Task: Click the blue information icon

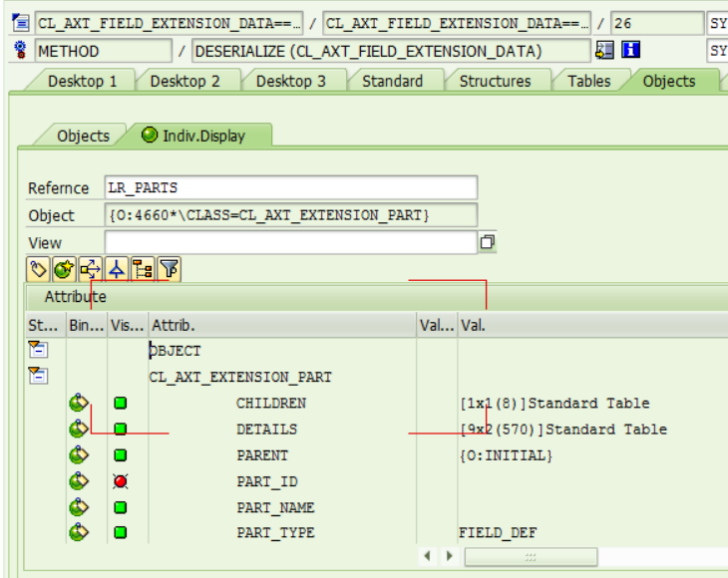Action: click(630, 50)
